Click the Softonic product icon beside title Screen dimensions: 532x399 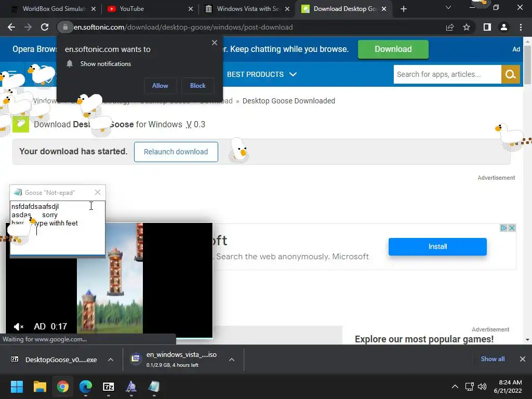point(21,124)
